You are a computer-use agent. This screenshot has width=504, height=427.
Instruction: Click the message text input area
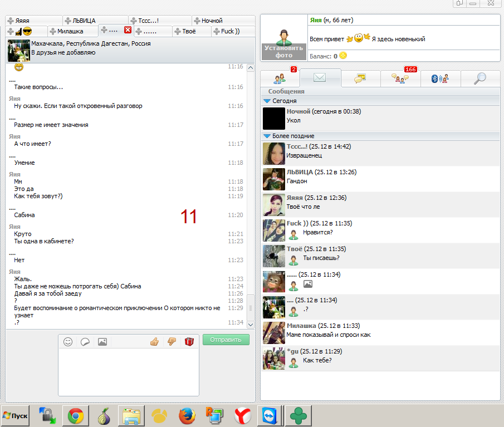point(129,372)
